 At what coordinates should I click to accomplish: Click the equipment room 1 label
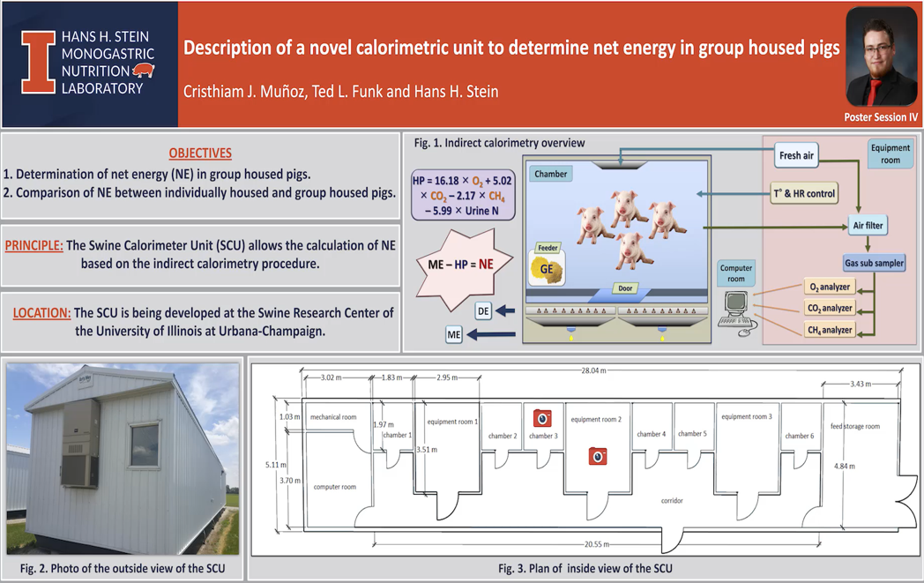[x=452, y=422]
